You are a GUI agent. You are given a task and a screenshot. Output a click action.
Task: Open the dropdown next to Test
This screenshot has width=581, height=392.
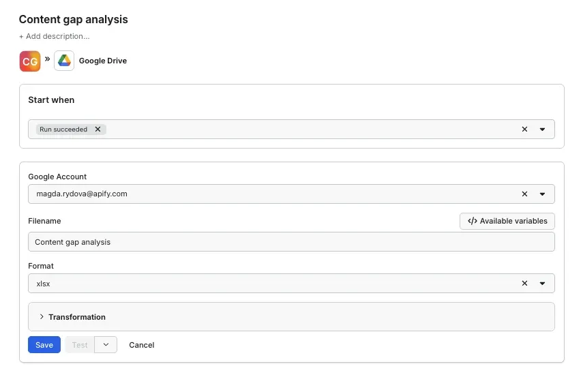[x=106, y=345]
